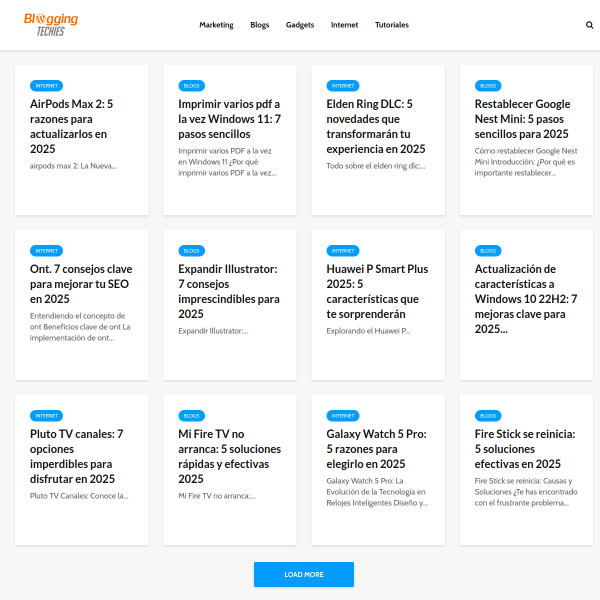Click Internet tag on Huawei P Smart card
The height and width of the screenshot is (600, 600).
[x=343, y=251]
